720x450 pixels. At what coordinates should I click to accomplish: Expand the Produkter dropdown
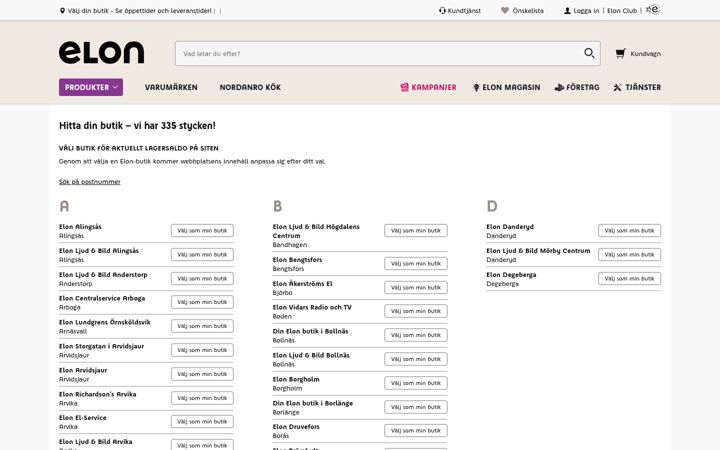click(x=91, y=87)
